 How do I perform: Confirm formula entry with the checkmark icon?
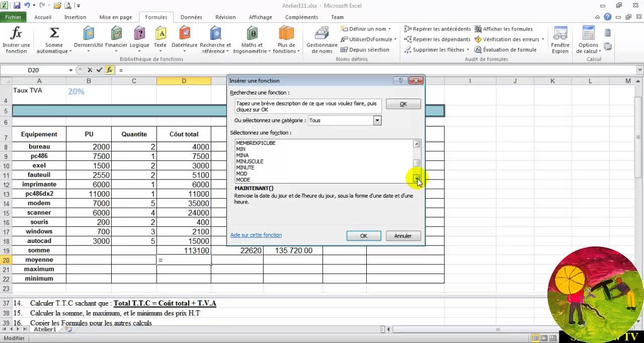[x=99, y=70]
